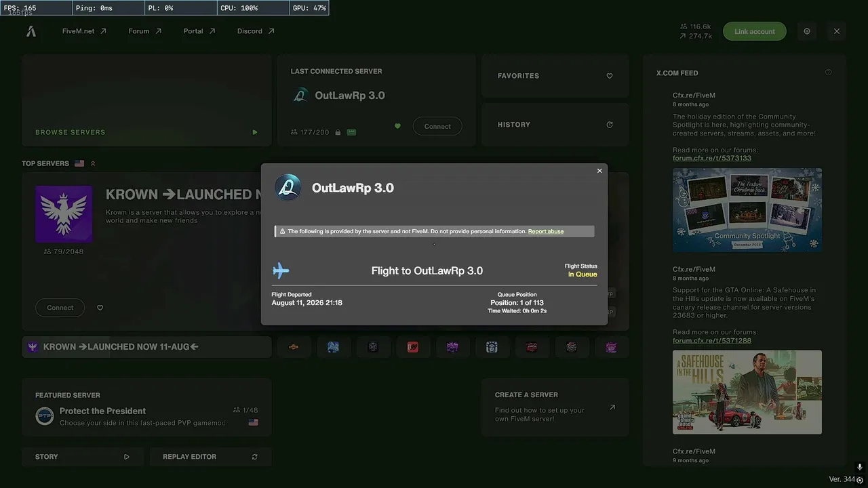Viewport: 868px width, 488px height.
Task: Open the Portal link
Action: click(x=199, y=31)
